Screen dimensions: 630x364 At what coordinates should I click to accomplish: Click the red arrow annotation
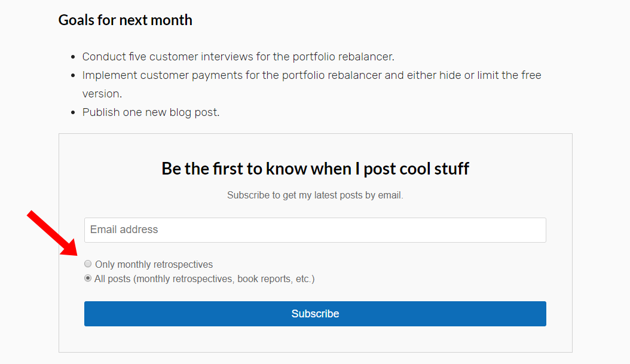pyautogui.click(x=52, y=233)
